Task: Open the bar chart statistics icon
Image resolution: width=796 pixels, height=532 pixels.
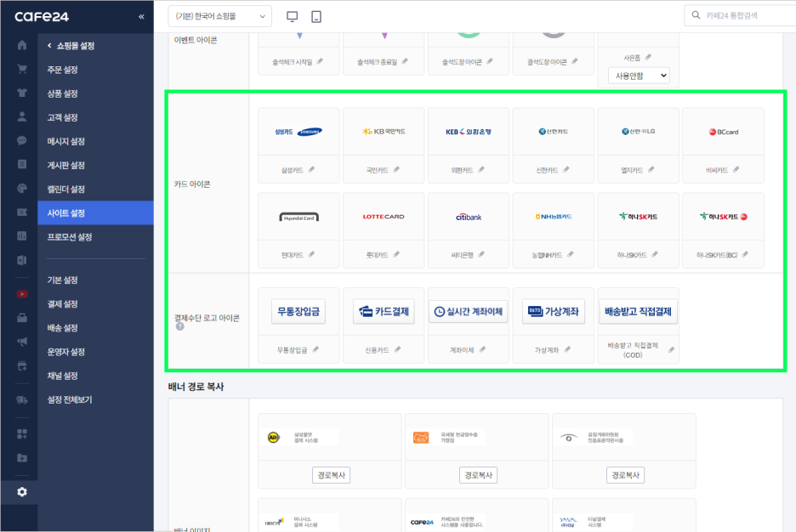Action: pos(22,235)
